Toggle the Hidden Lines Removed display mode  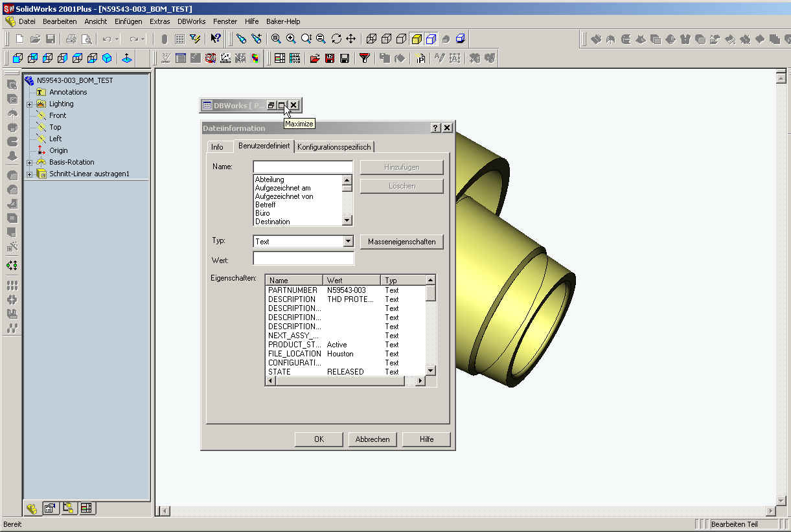pyautogui.click(x=402, y=39)
